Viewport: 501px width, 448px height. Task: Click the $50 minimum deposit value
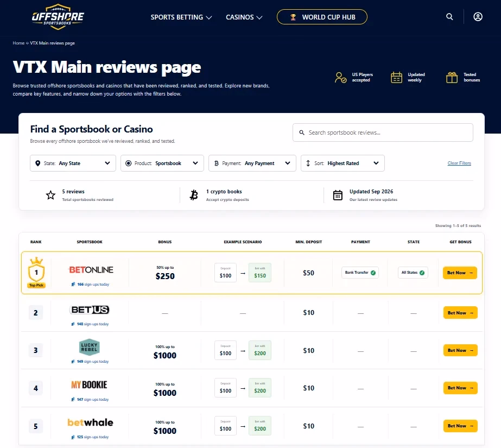[309, 273]
